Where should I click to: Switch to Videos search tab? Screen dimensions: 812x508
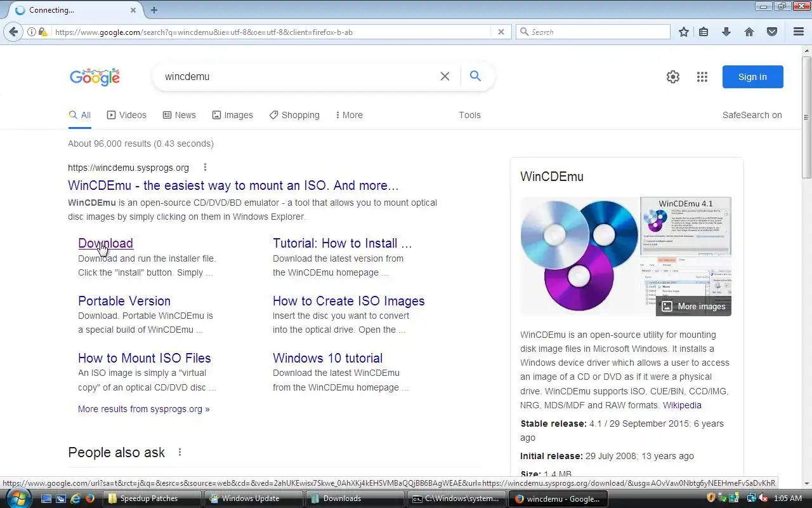coord(127,115)
